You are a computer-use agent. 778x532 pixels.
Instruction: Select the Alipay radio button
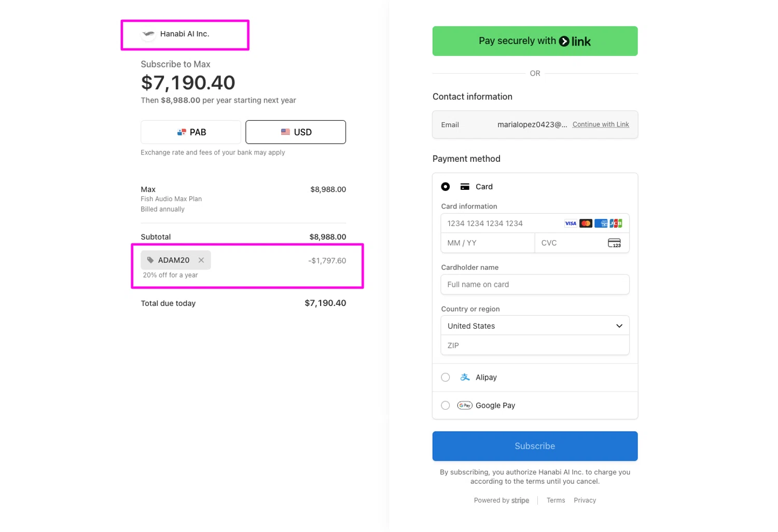(x=446, y=377)
